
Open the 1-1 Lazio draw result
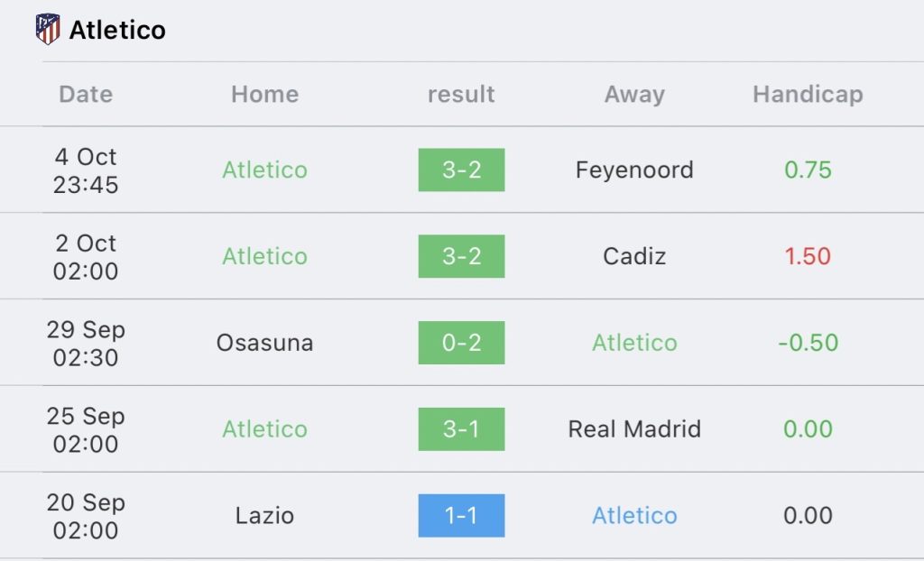461,516
